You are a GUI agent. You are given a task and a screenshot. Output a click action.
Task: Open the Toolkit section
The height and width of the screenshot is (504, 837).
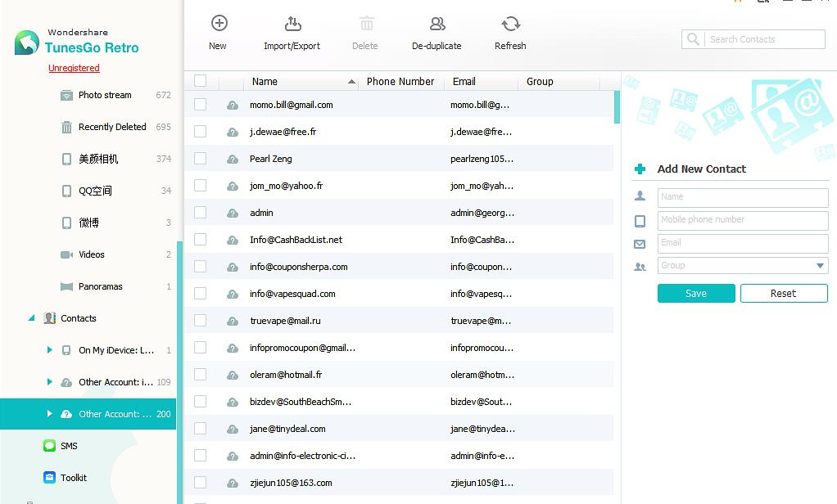coord(73,478)
